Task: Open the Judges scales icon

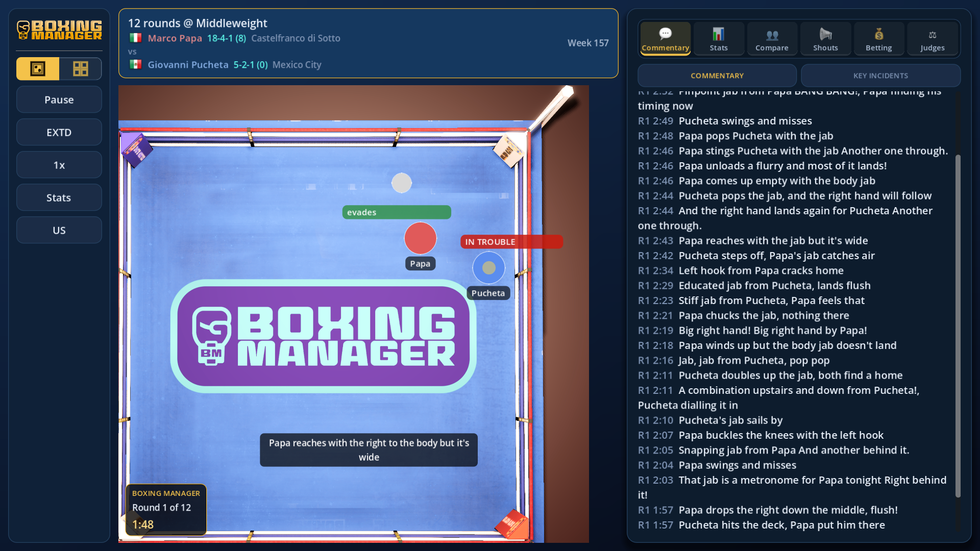Action: (x=933, y=35)
